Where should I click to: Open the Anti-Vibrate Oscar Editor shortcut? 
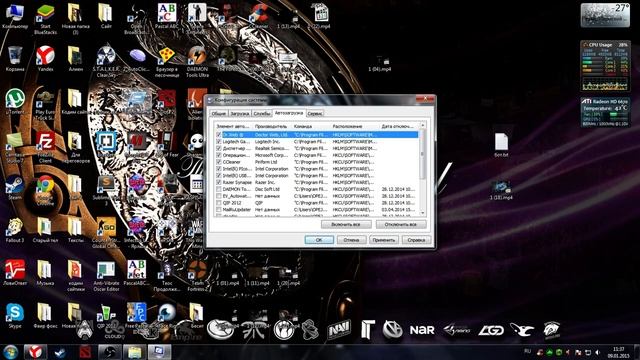106,276
